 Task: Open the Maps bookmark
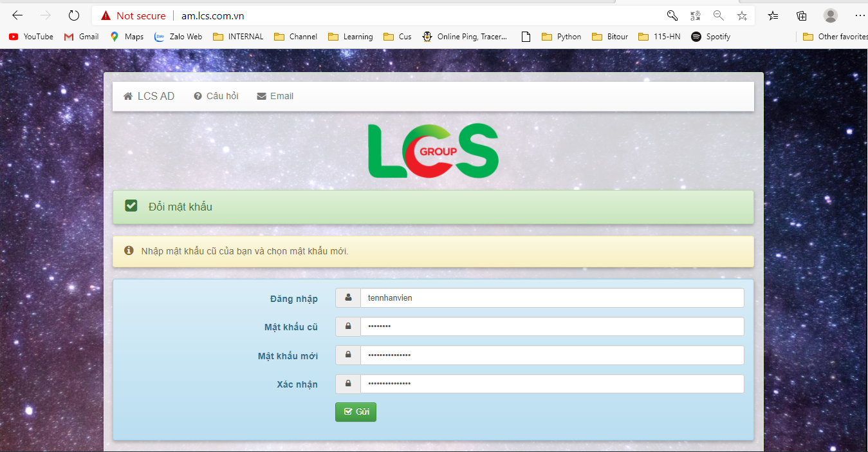127,37
